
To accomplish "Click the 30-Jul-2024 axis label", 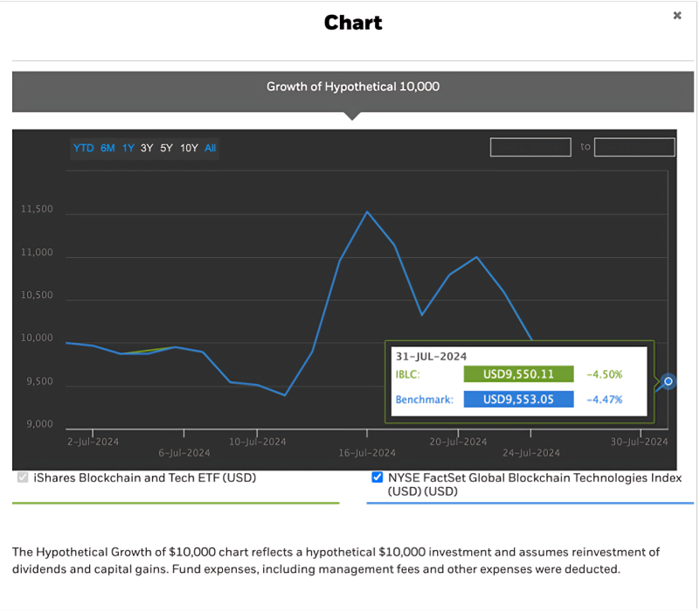I will click(640, 442).
